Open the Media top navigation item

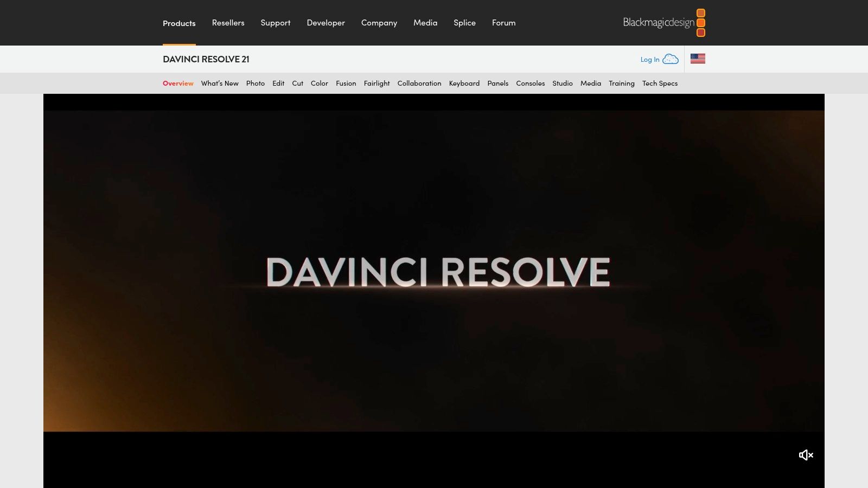pos(425,23)
